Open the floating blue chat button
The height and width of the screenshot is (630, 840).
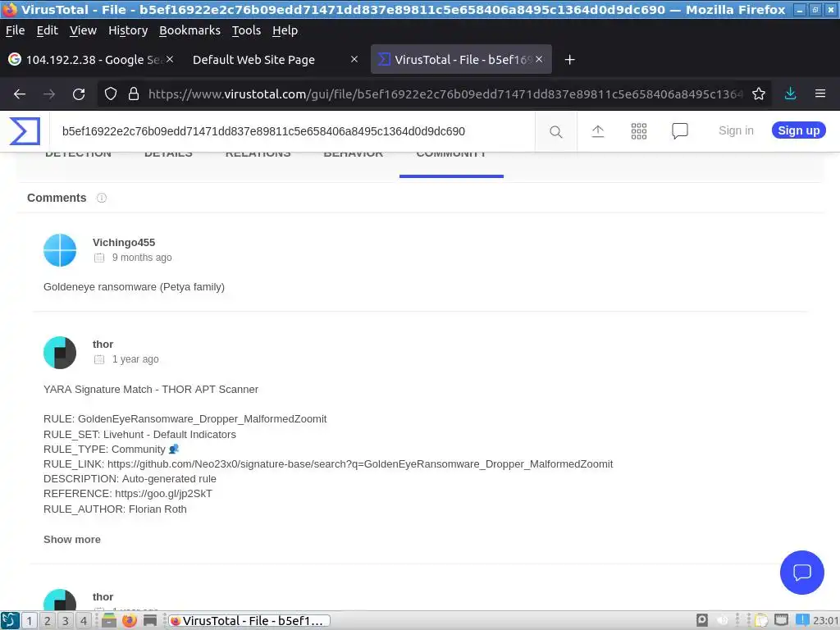pyautogui.click(x=802, y=572)
